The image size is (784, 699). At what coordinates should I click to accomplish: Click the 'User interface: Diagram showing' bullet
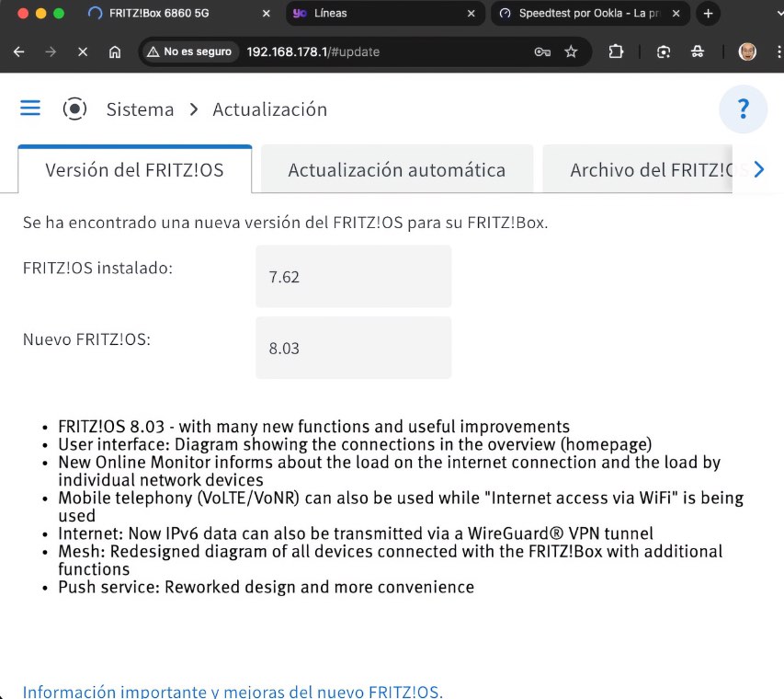355,444
